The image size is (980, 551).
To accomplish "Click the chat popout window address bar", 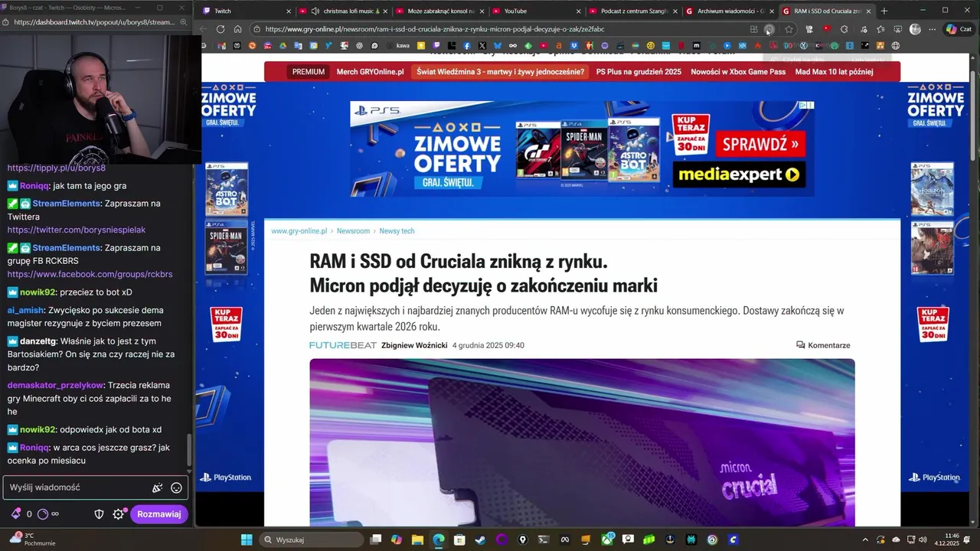I will [93, 22].
